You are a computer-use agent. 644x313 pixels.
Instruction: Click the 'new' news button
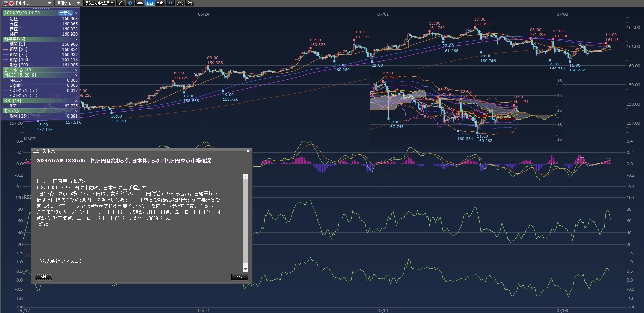pyautogui.click(x=240, y=277)
